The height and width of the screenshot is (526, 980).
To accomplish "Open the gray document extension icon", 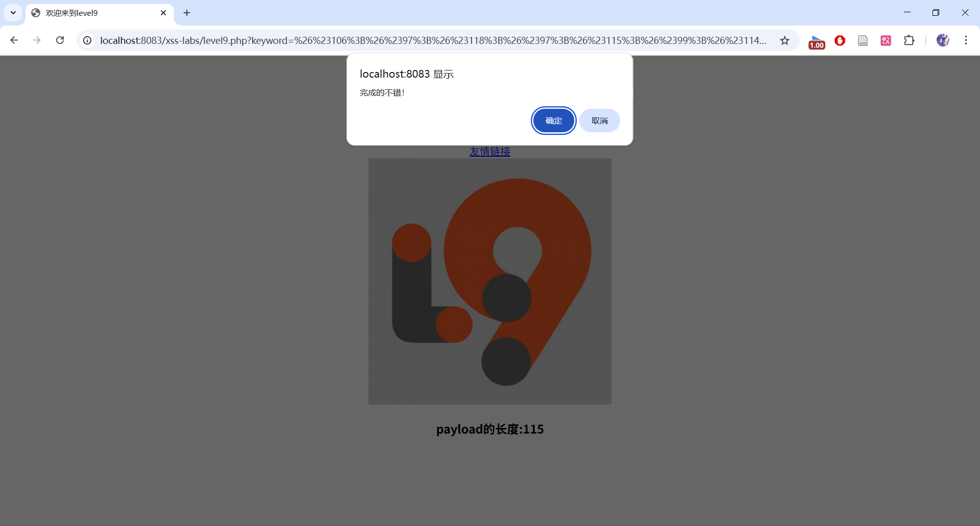I will (x=863, y=40).
